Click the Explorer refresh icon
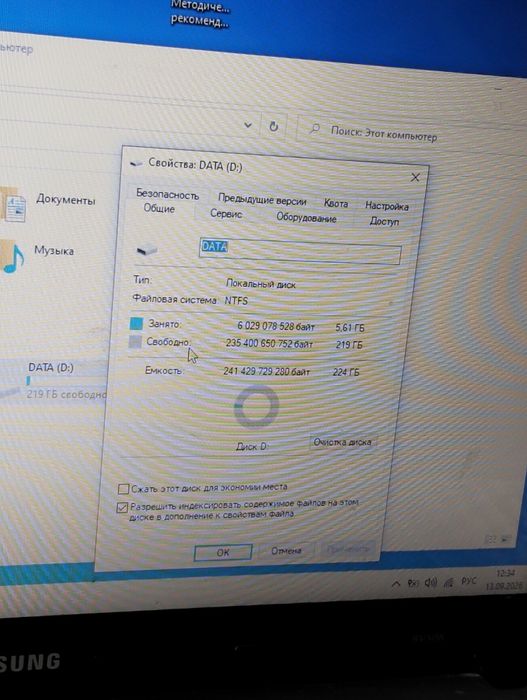 coord(273,126)
